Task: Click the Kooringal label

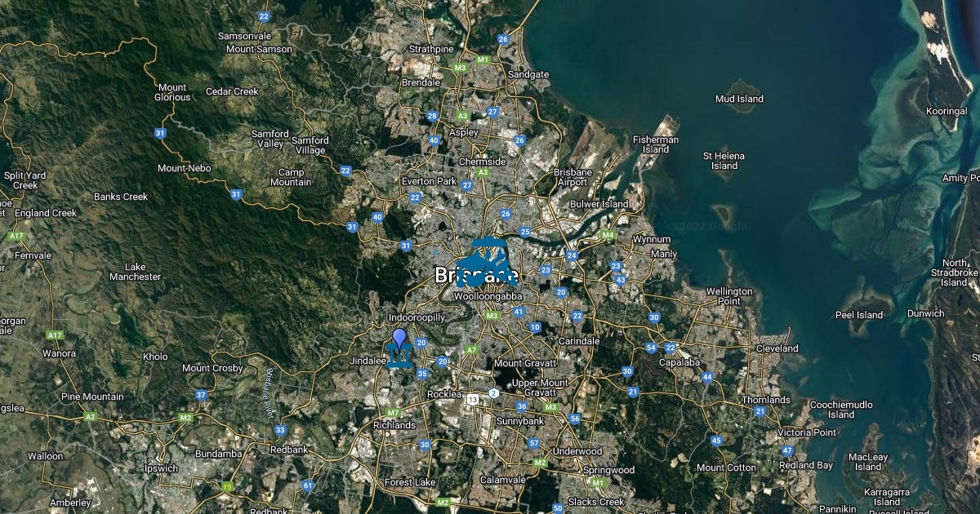Action: click(947, 111)
